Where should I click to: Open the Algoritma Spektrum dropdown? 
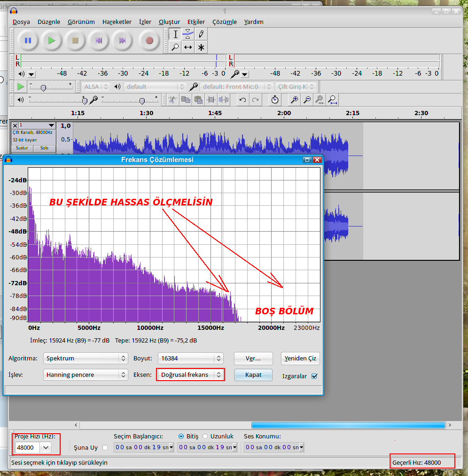pyautogui.click(x=85, y=358)
